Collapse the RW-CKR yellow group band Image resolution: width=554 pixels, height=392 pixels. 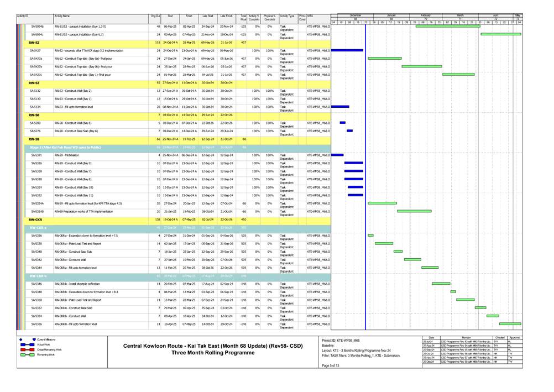pos(35,219)
